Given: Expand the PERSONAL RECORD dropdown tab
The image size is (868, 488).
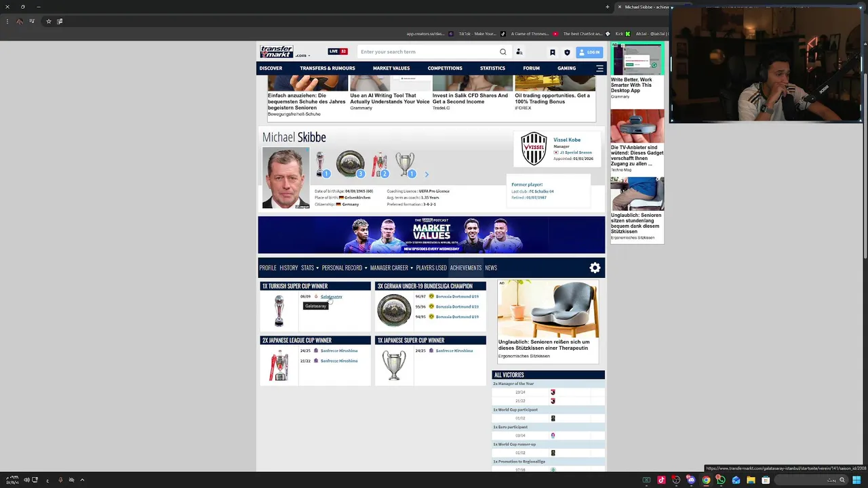Looking at the screenshot, I should [x=344, y=268].
